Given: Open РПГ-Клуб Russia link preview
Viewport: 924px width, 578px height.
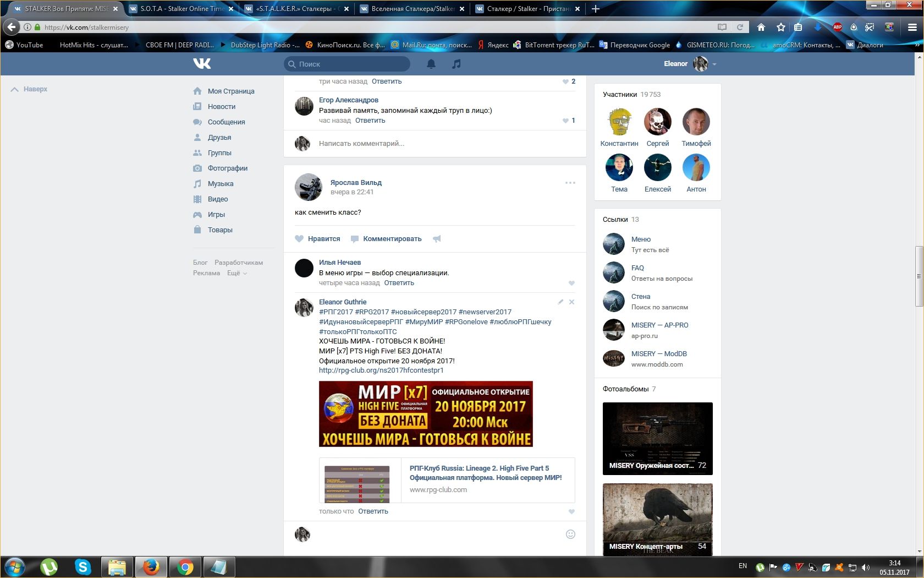Looking at the screenshot, I should 447,480.
